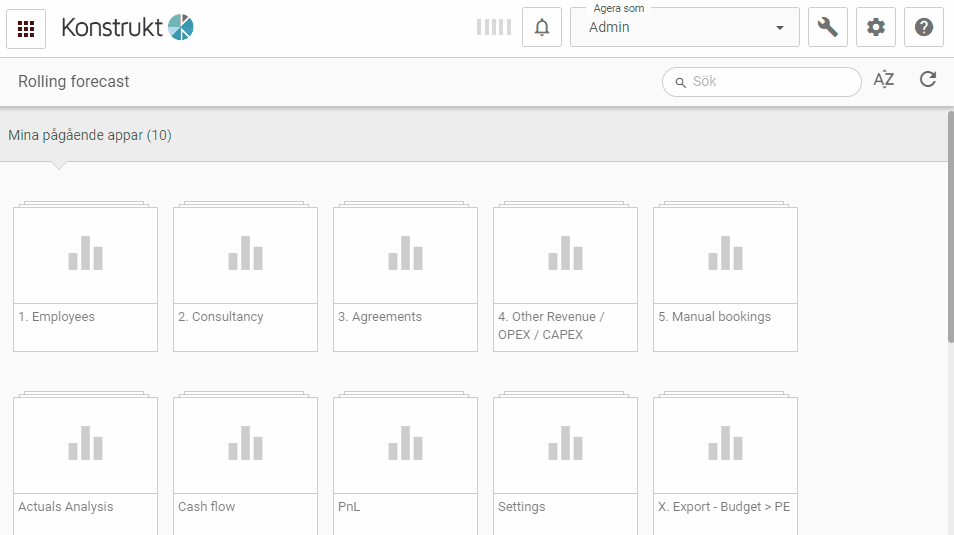Click the Sök search field
The image size is (954, 535).
point(770,82)
